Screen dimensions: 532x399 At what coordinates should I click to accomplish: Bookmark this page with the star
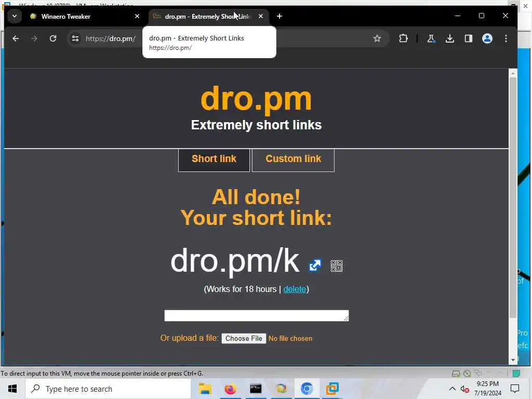(x=377, y=38)
